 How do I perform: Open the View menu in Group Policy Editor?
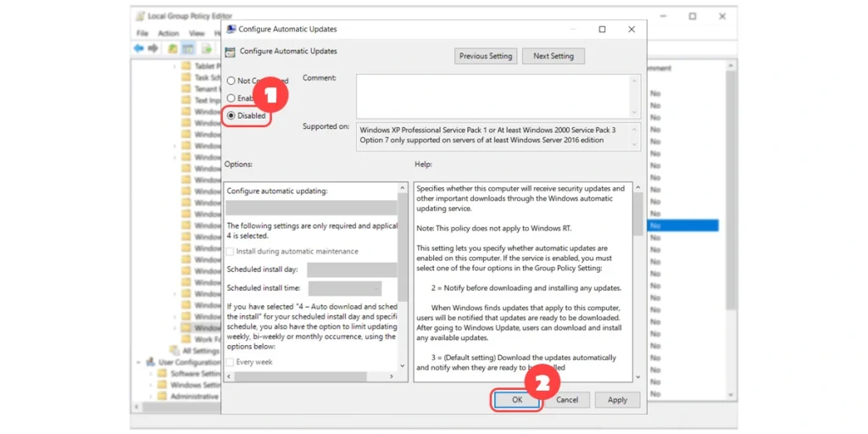pos(197,33)
